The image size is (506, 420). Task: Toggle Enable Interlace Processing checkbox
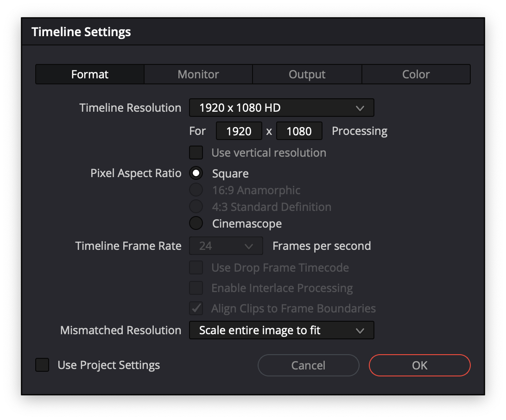[196, 288]
